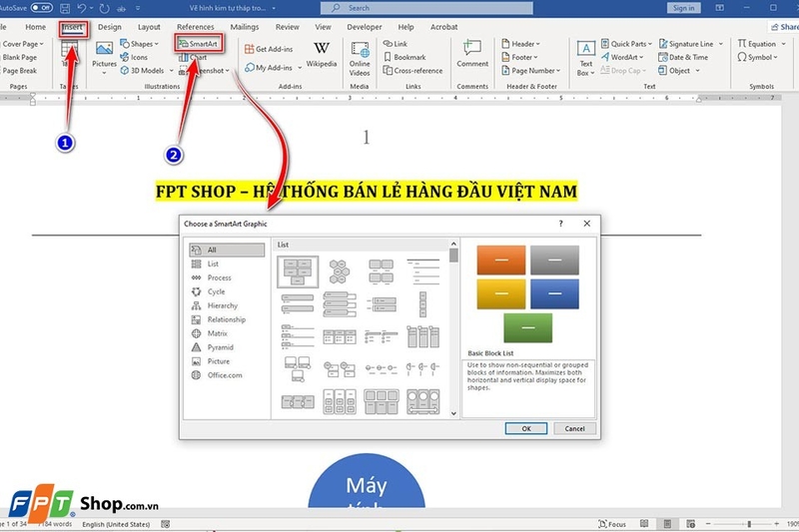Switch to Print Layout view
Image resolution: width=799 pixels, height=532 pixels.
click(667, 524)
